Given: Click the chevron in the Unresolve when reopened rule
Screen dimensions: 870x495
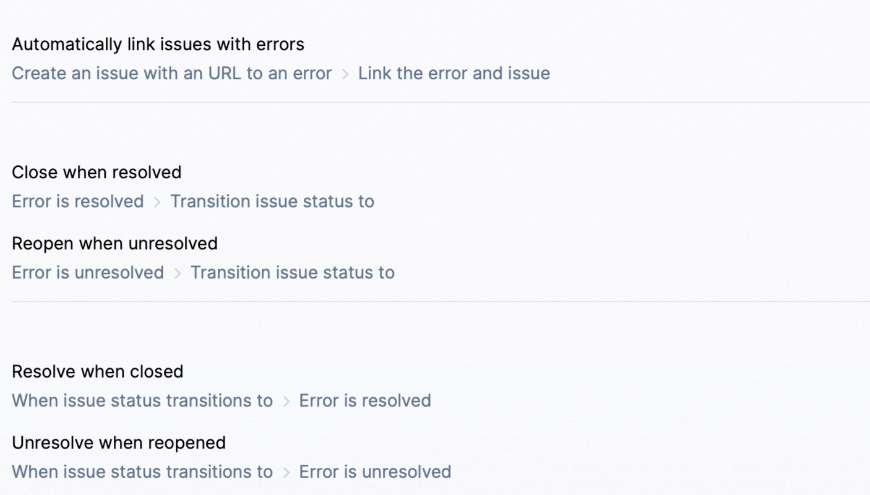Looking at the screenshot, I should pos(286,472).
